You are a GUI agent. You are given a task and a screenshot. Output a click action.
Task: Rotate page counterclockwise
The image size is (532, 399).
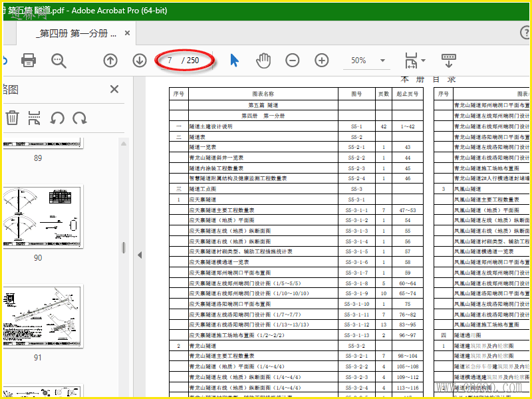[57, 118]
